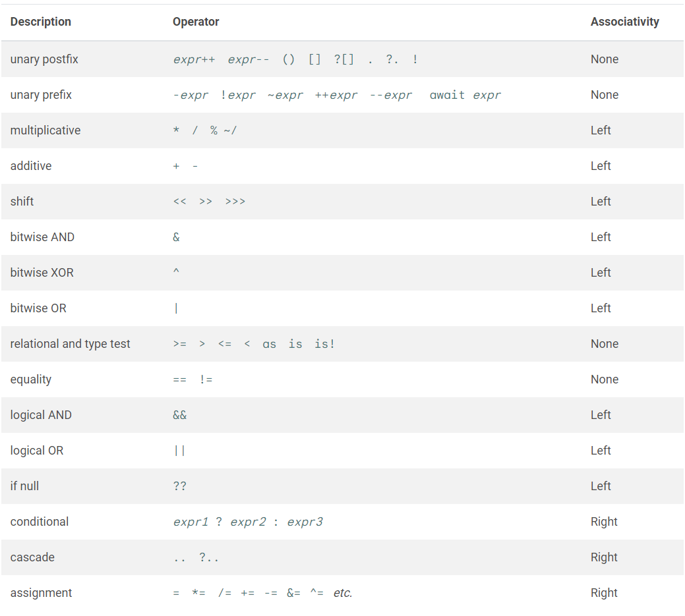
Task: Click 'relational and type test' text
Action: (71, 344)
